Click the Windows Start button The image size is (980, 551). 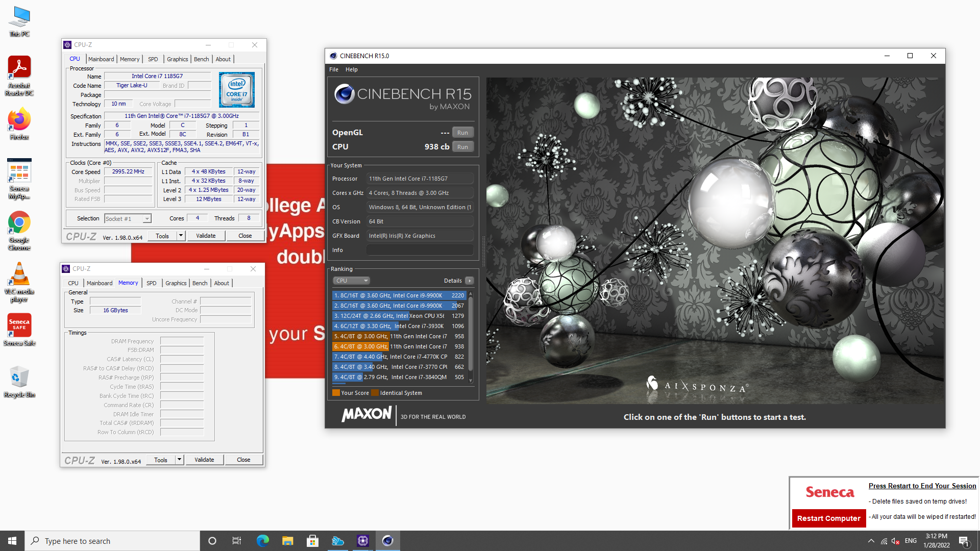pos(12,541)
